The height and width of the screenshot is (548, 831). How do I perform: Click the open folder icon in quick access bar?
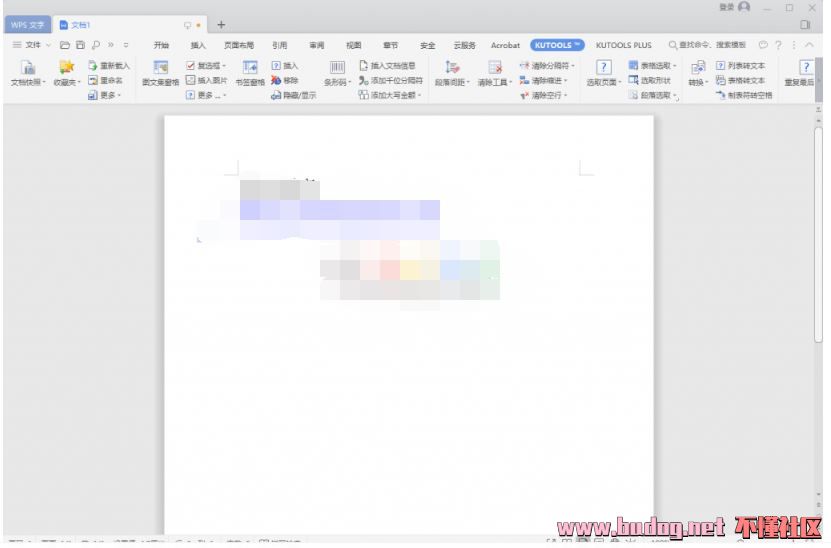point(65,45)
